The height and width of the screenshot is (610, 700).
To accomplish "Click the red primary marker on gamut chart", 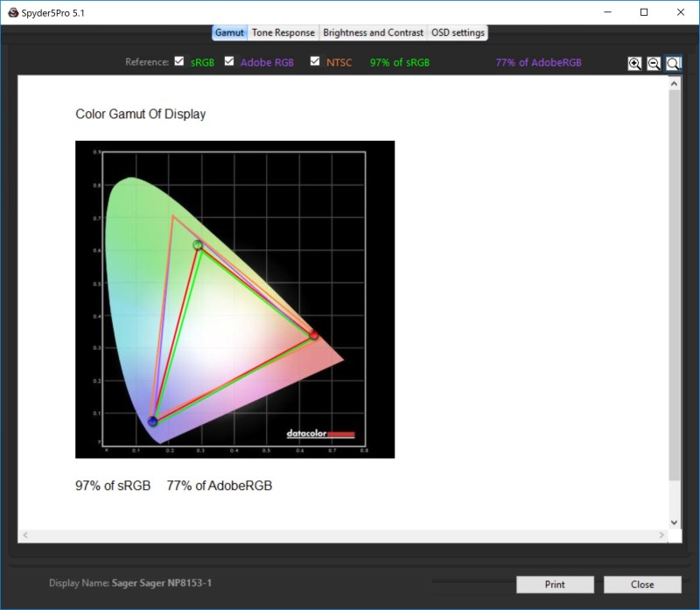I will [314, 334].
